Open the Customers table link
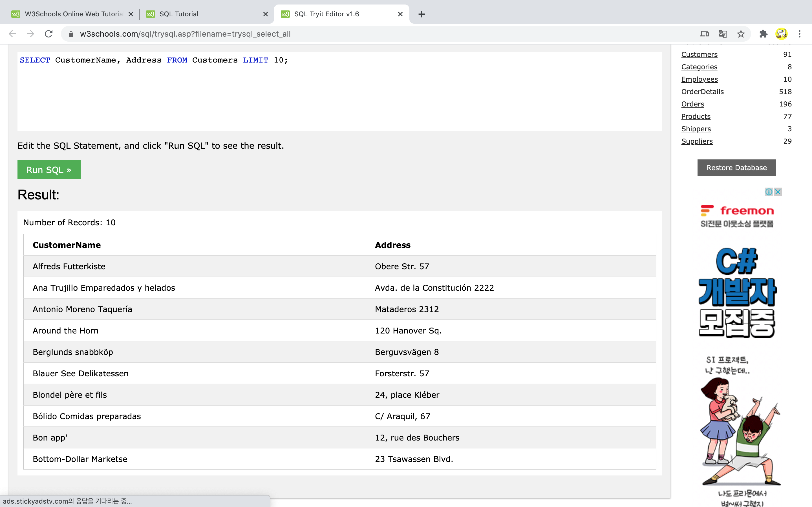Screen dimensions: 812x507 [699, 54]
